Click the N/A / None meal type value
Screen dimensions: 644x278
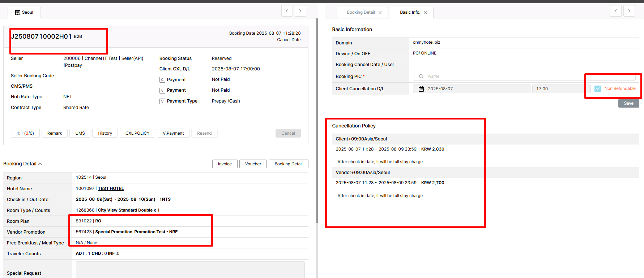(86, 243)
